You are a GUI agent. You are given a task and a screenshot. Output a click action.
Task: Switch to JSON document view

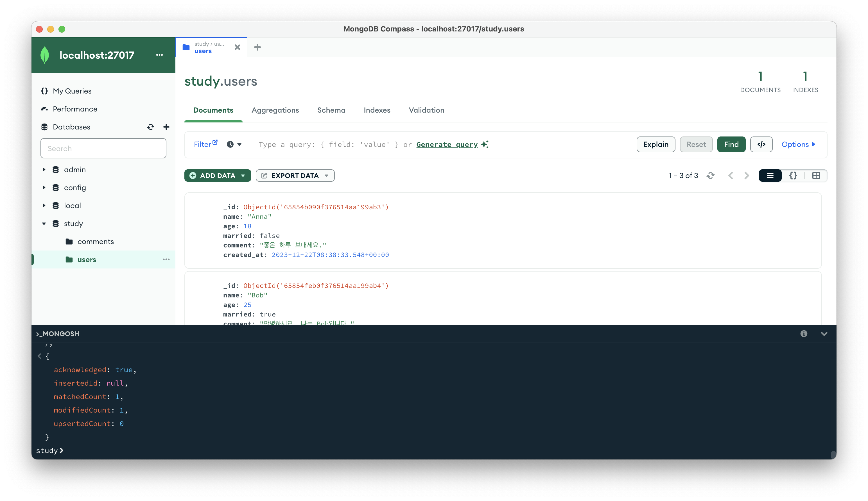793,176
